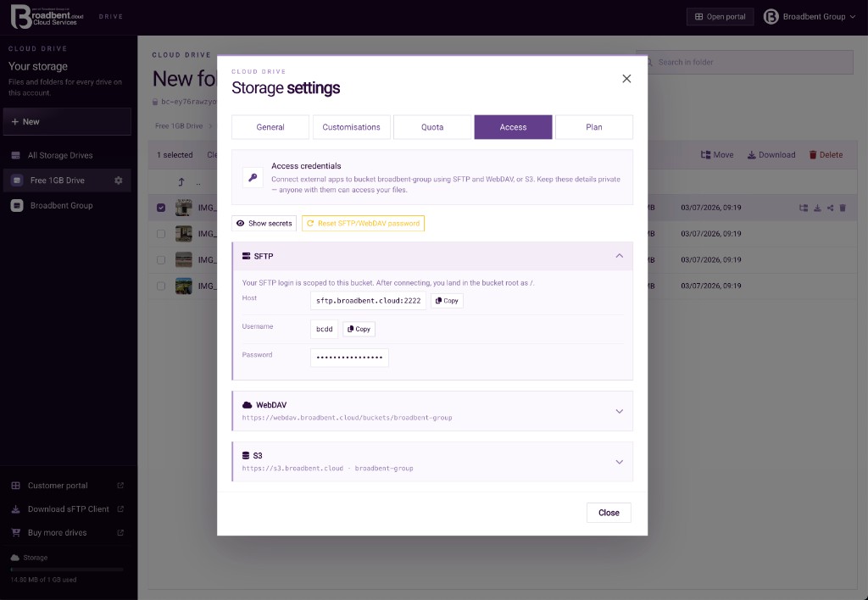Click the move icon in first file row
Image resolution: width=868 pixels, height=600 pixels.
[x=804, y=208]
